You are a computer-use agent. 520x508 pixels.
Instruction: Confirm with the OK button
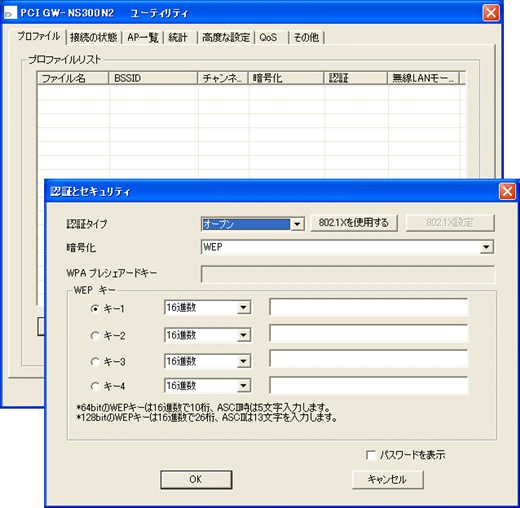click(x=196, y=479)
